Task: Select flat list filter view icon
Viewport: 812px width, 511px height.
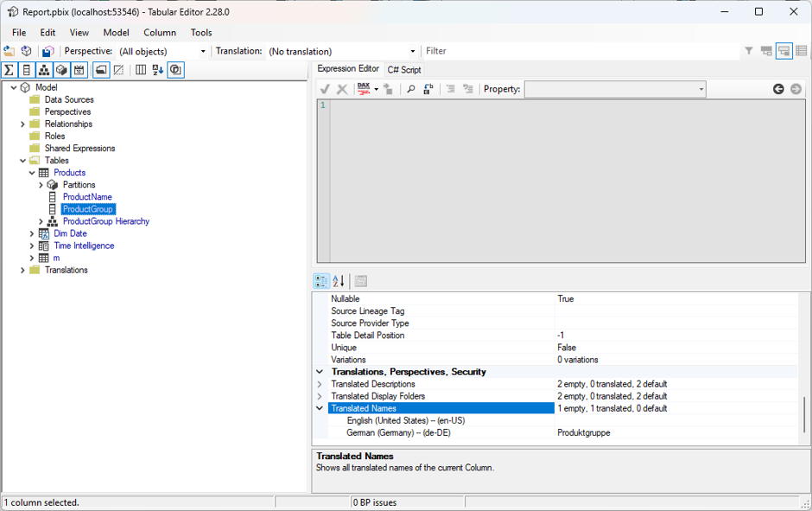Action: (802, 51)
